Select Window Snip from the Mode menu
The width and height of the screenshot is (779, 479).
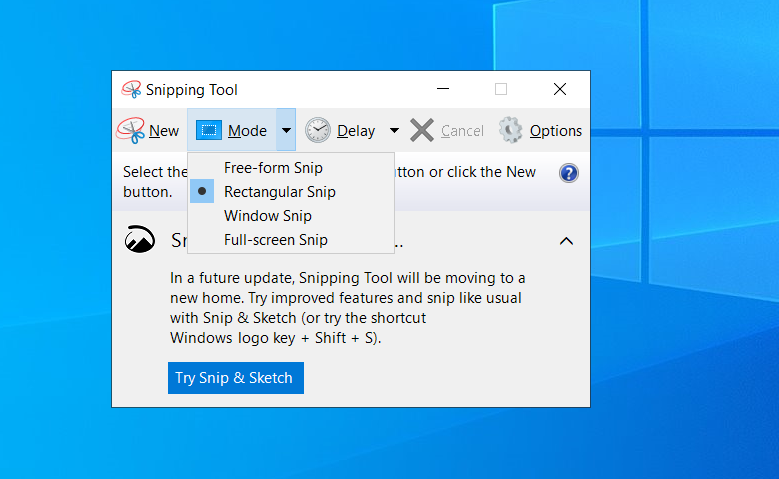pyautogui.click(x=291, y=216)
